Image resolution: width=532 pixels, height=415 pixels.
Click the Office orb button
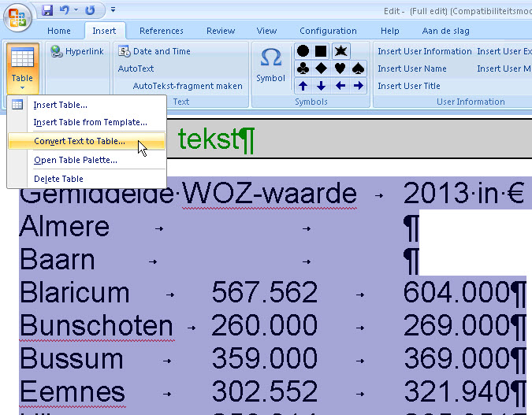coord(17,17)
